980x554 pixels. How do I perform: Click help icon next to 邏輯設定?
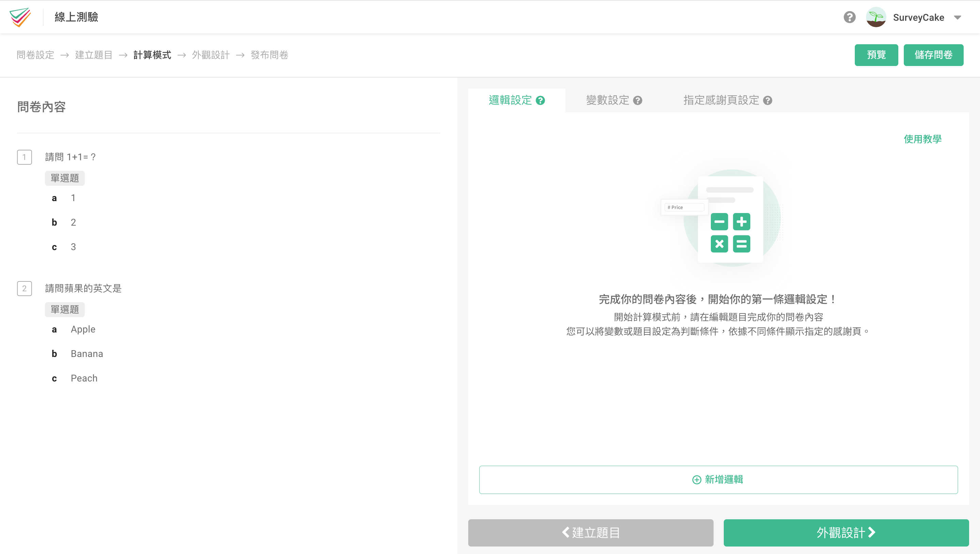(540, 100)
